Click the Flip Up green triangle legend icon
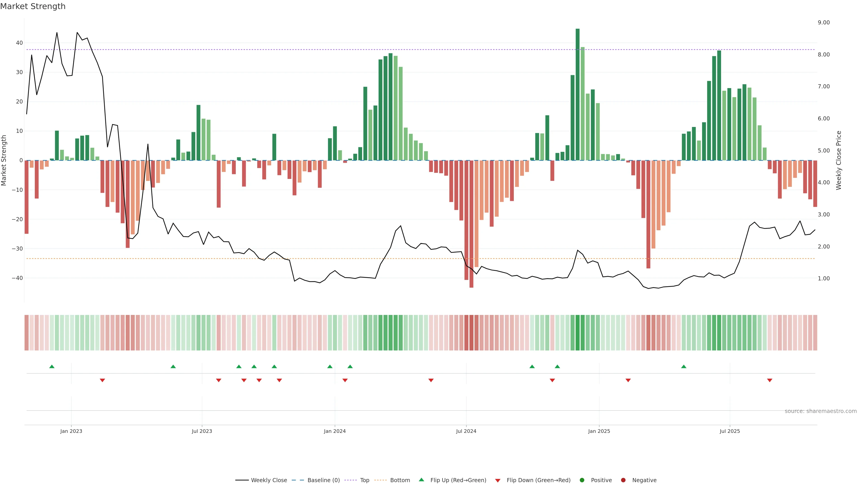 point(421,480)
